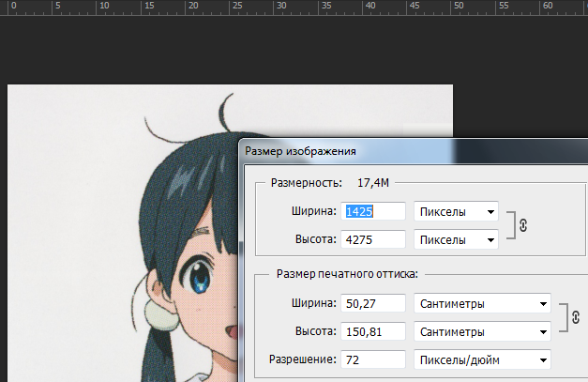The height and width of the screenshot is (382, 588).
Task: Click the Размерность 17,4M label
Action: pos(319,183)
